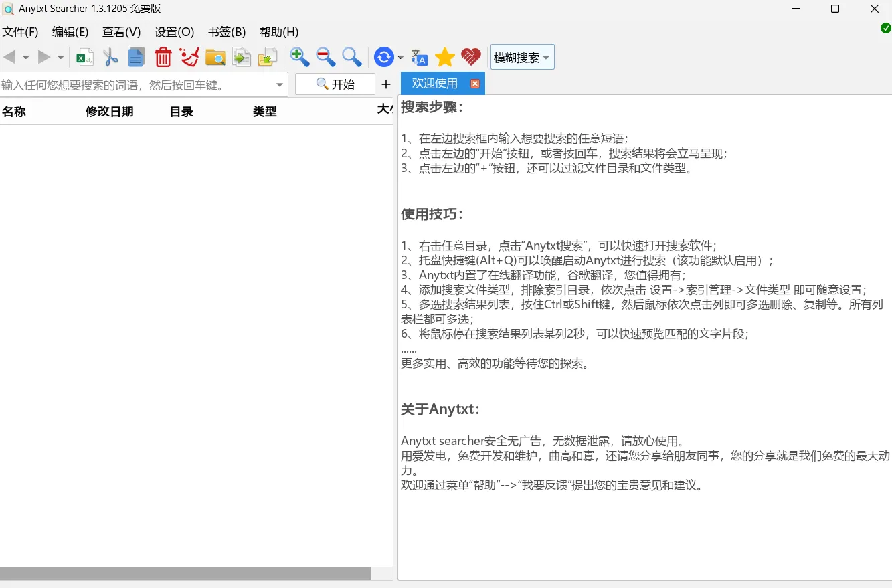Zoom out using the magnifier minus icon

click(325, 57)
